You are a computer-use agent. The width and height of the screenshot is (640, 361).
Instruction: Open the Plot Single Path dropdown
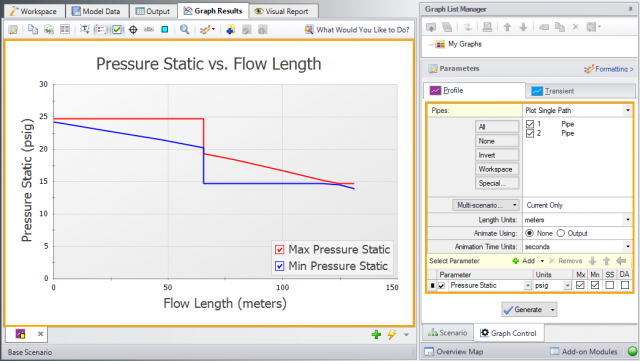pos(628,110)
